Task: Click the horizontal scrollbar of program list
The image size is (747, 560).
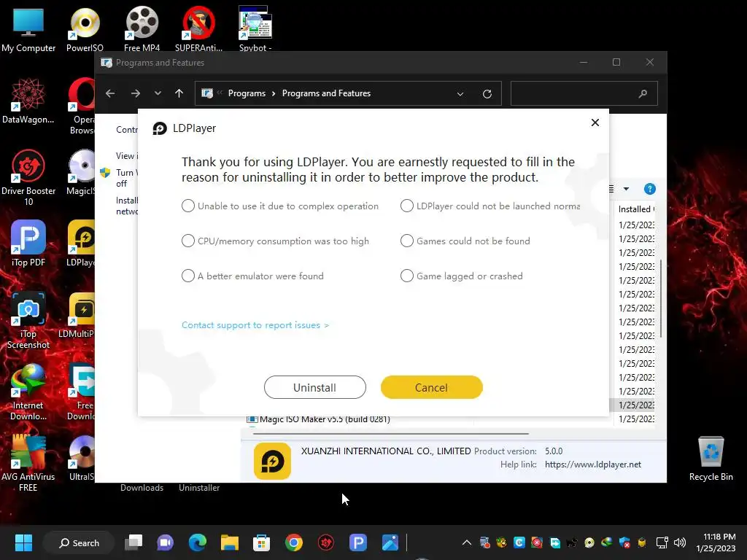Action: tap(391, 434)
